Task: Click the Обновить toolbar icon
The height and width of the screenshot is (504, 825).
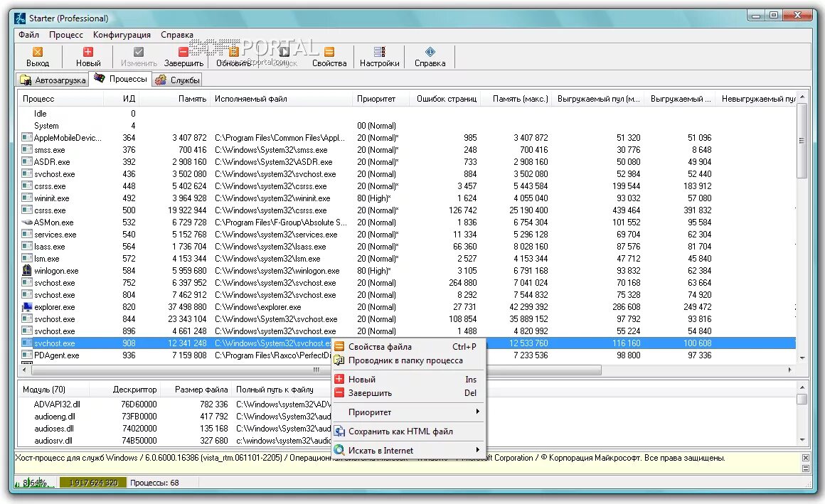Action: [233, 52]
